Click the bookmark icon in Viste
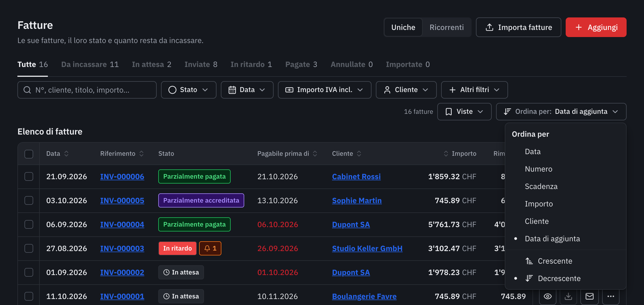644x305 pixels. coord(449,112)
